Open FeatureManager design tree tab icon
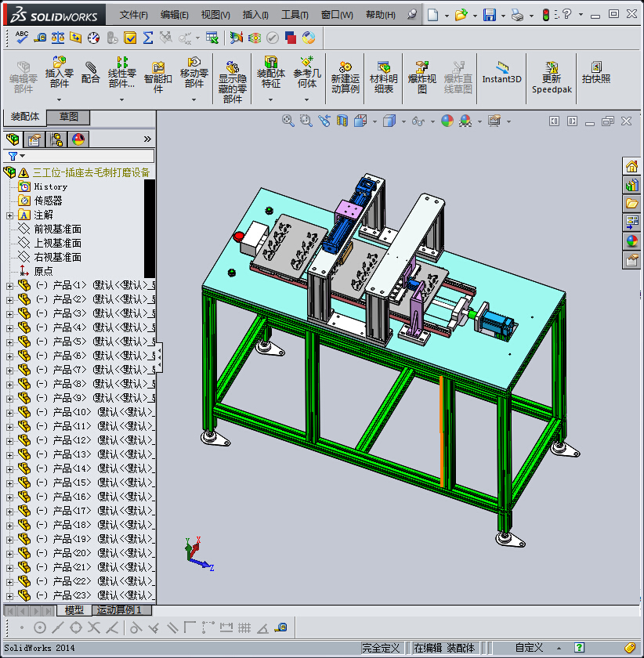Image resolution: width=644 pixels, height=658 pixels. pyautogui.click(x=13, y=139)
